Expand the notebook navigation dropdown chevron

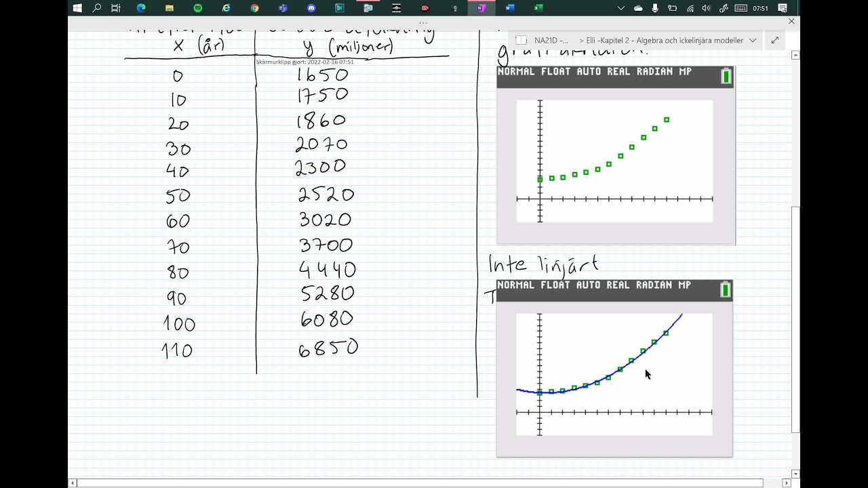pyautogui.click(x=753, y=40)
